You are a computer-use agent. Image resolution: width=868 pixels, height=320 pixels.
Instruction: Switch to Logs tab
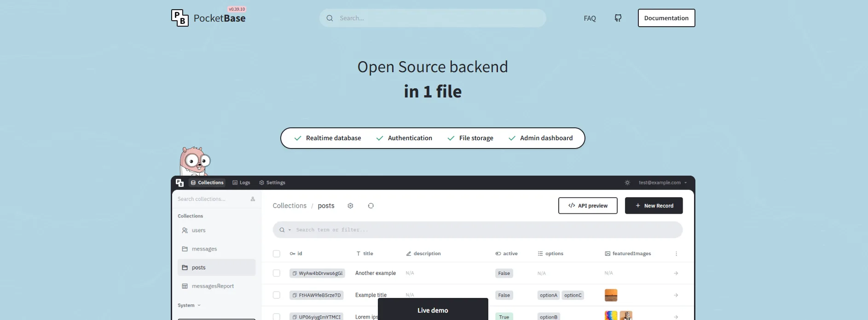pos(241,183)
